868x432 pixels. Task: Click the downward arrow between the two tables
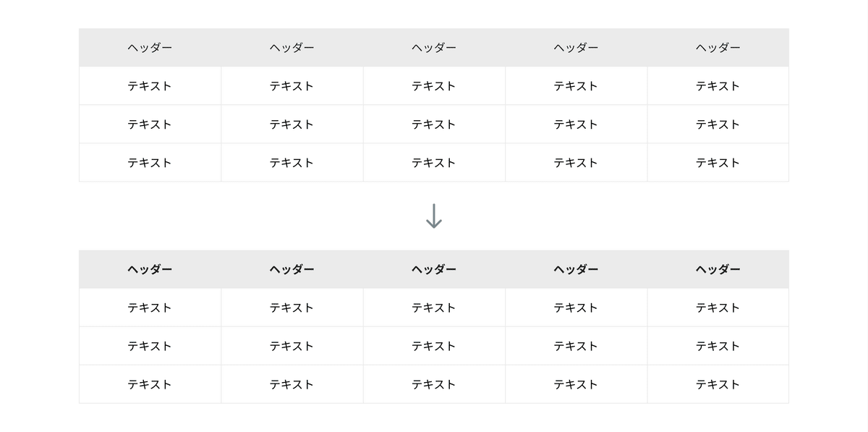point(434,216)
